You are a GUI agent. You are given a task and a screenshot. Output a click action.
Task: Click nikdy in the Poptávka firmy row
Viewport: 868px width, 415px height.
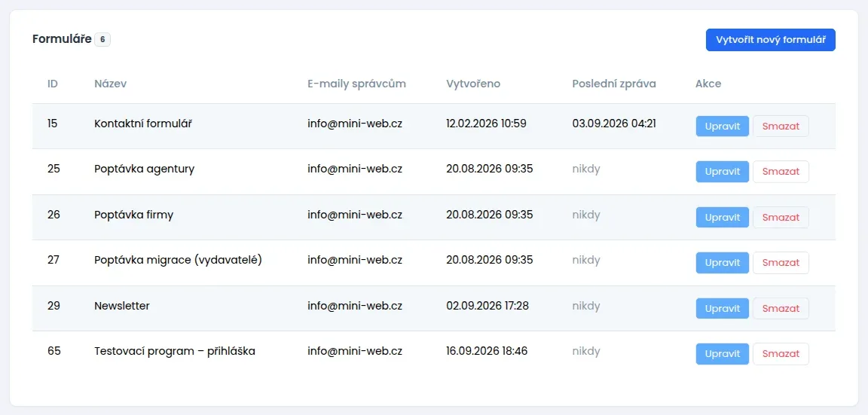[x=585, y=215]
